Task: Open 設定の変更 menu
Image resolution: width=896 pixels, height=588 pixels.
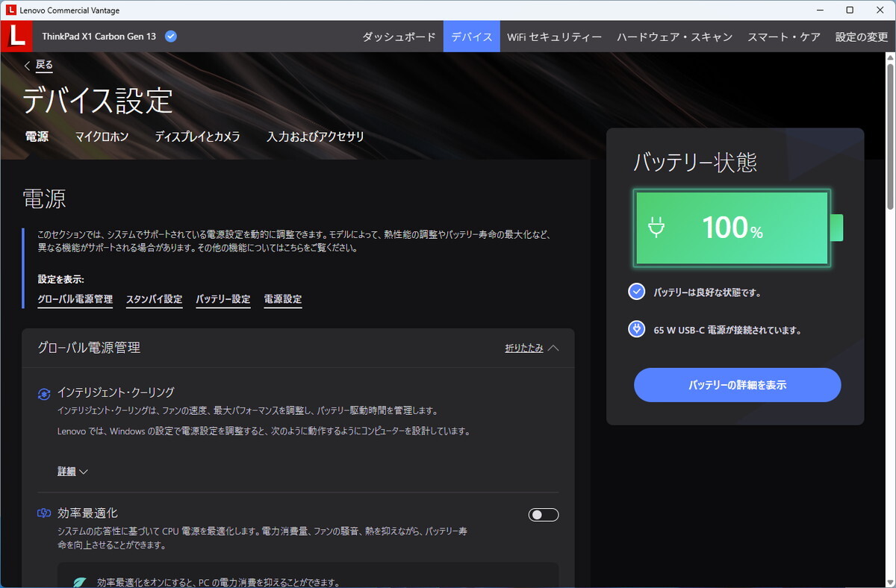Action: click(x=862, y=37)
